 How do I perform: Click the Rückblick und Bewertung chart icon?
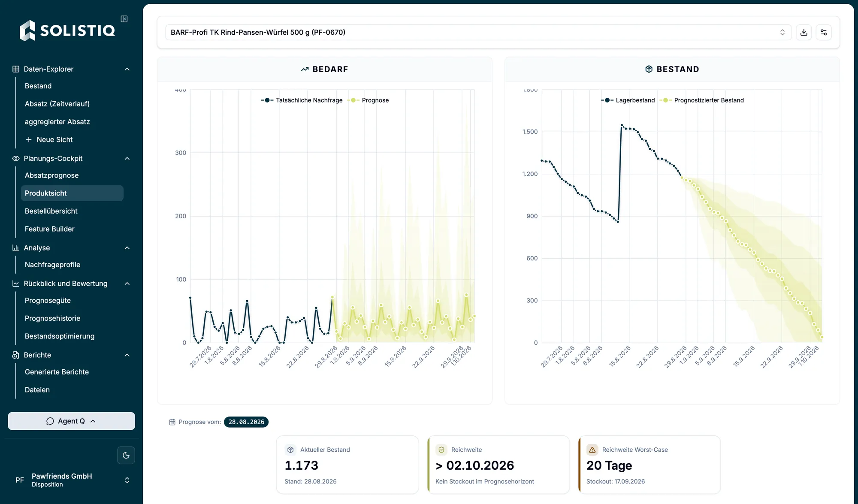[x=16, y=284]
